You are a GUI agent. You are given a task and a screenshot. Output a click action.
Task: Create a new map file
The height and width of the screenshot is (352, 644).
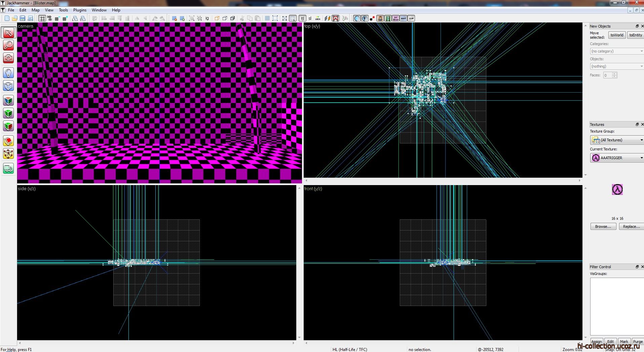[x=7, y=18]
